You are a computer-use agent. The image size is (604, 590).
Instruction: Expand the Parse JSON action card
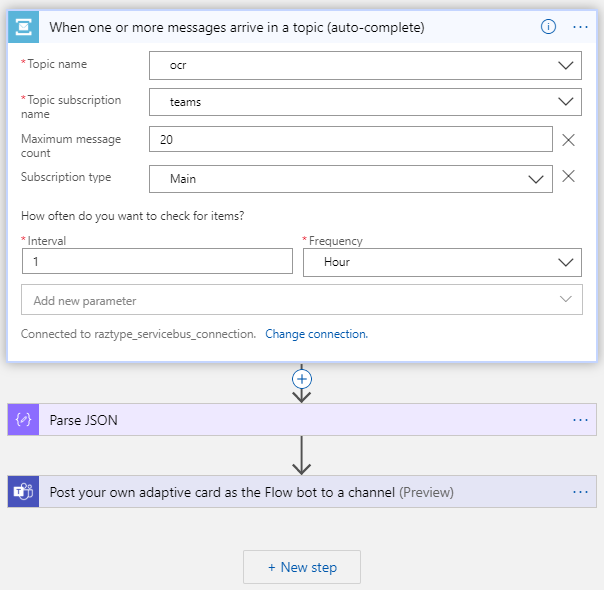pos(300,420)
